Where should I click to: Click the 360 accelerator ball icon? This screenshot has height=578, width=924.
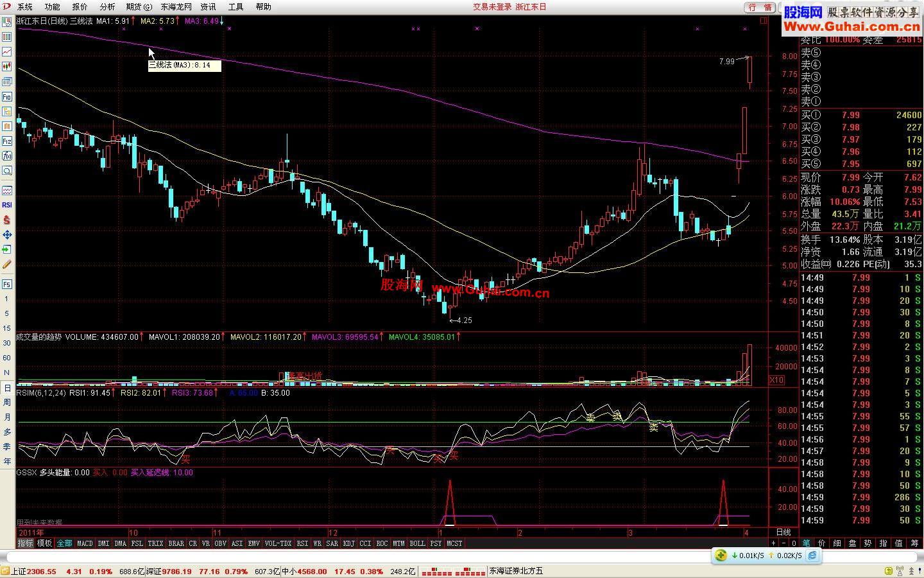(721, 556)
